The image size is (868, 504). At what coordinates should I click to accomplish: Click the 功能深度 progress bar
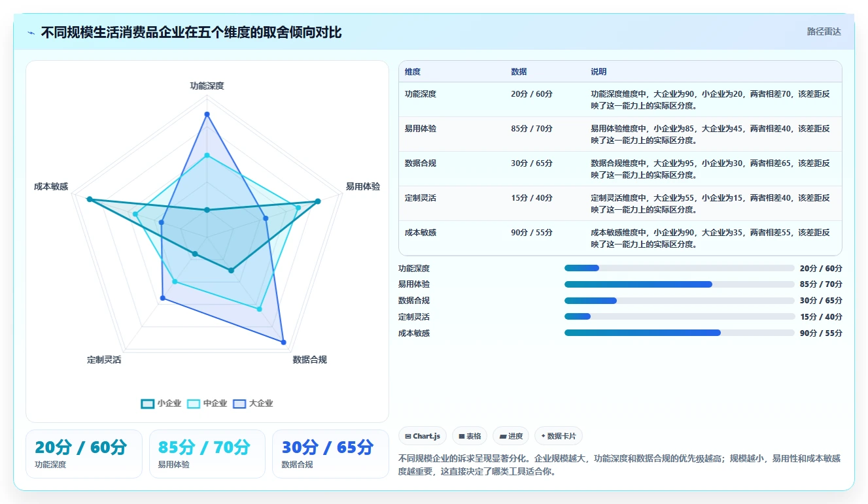(679, 268)
